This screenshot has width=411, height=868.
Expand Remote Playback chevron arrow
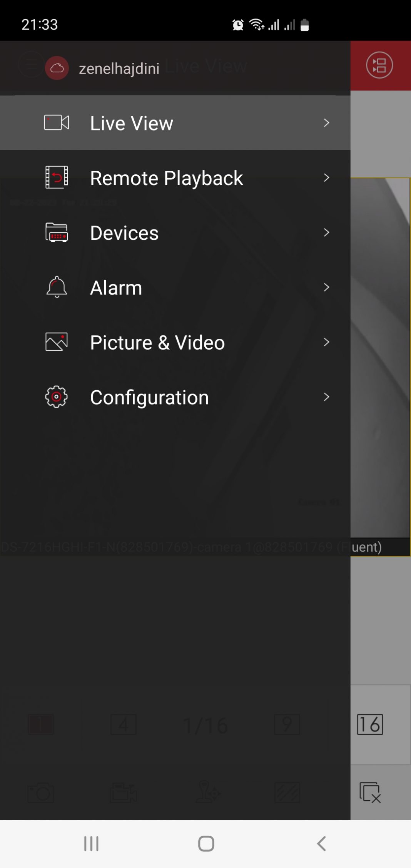tap(326, 177)
